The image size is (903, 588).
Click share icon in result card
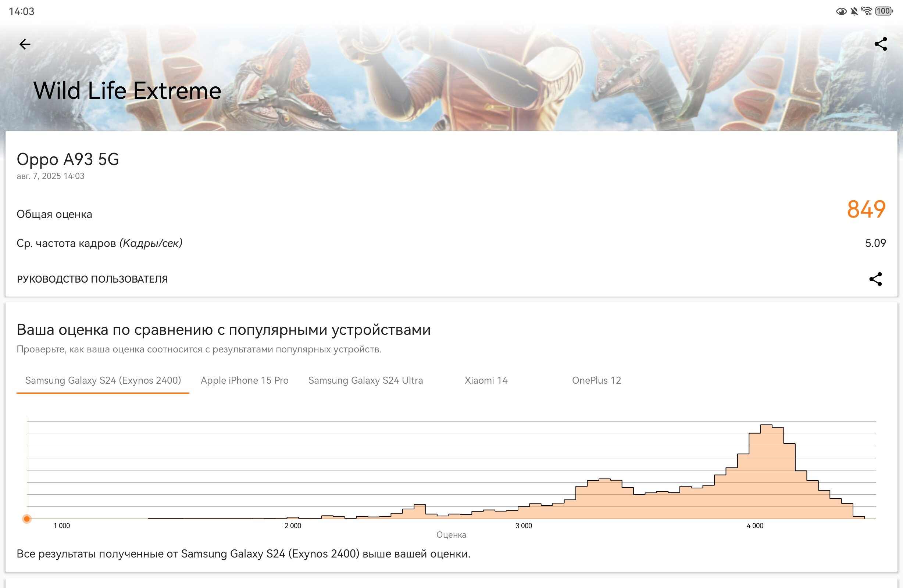click(876, 279)
